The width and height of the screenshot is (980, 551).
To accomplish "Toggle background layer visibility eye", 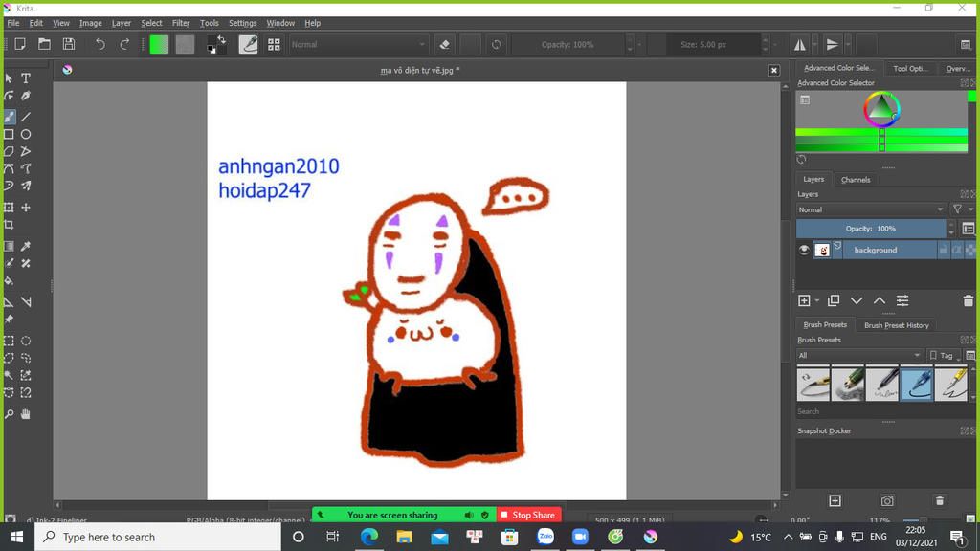I will pyautogui.click(x=804, y=250).
